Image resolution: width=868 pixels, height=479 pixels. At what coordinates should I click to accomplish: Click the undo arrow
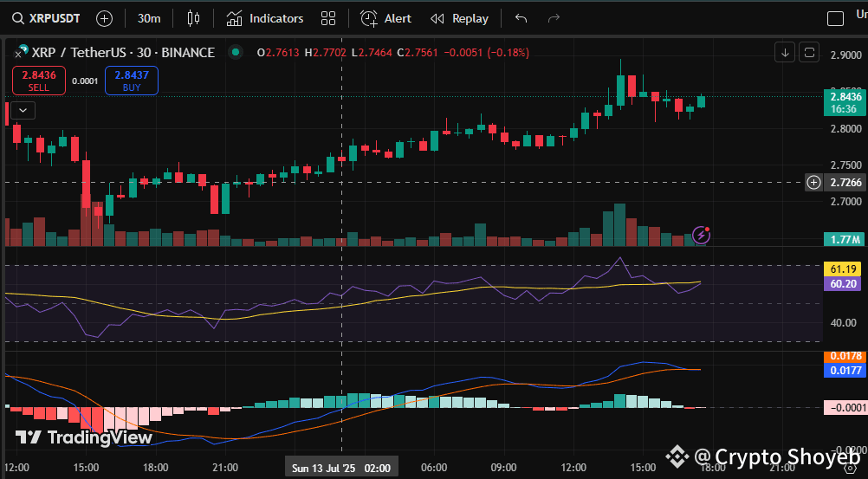coord(521,18)
